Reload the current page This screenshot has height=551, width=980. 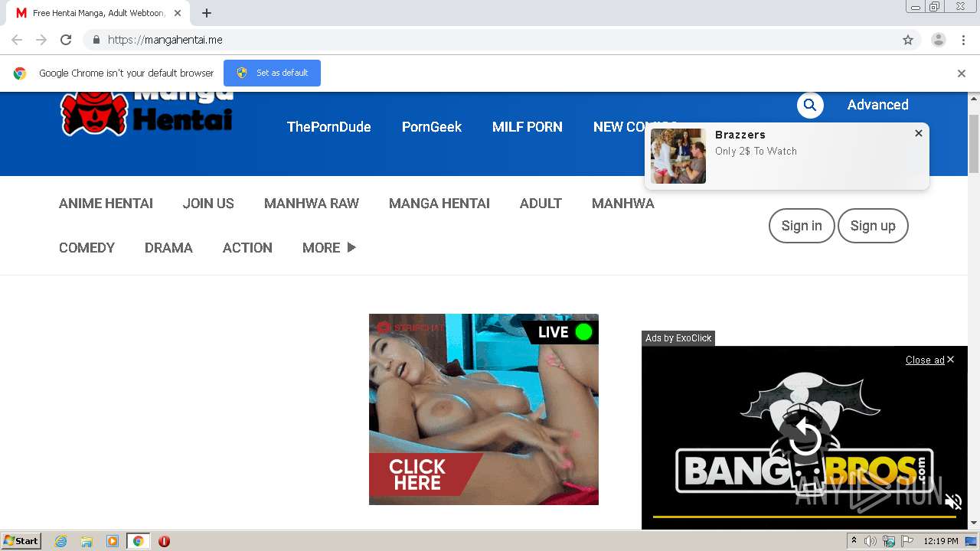pyautogui.click(x=66, y=40)
